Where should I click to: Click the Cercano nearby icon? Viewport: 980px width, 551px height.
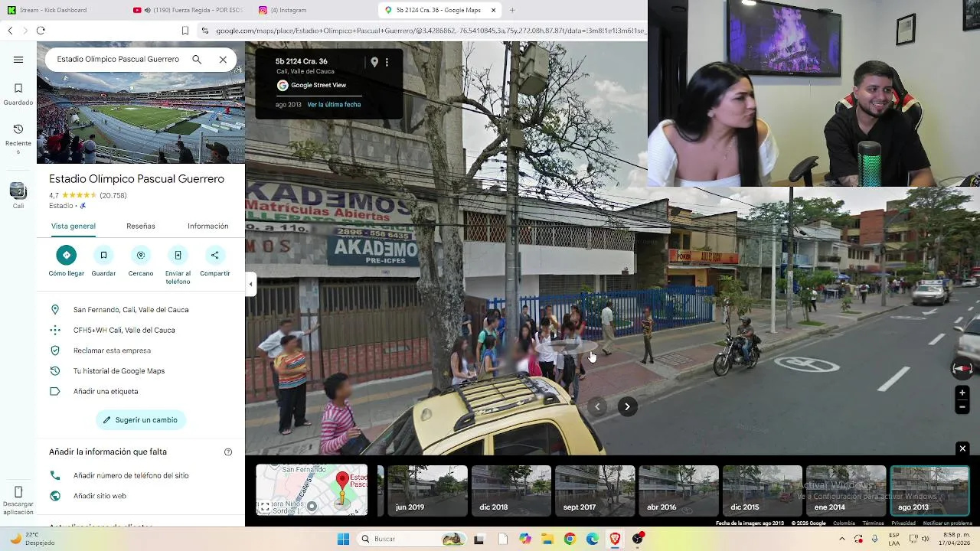click(140, 255)
